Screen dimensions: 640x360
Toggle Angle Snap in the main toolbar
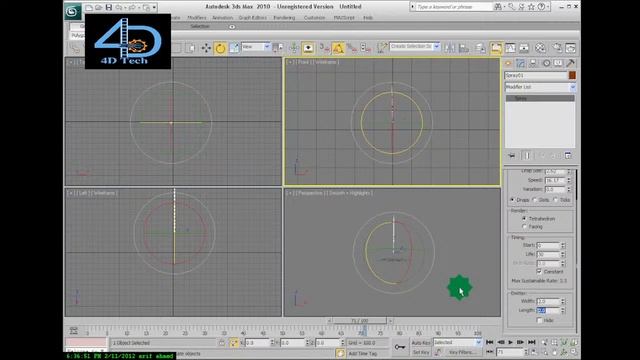pyautogui.click(x=338, y=48)
